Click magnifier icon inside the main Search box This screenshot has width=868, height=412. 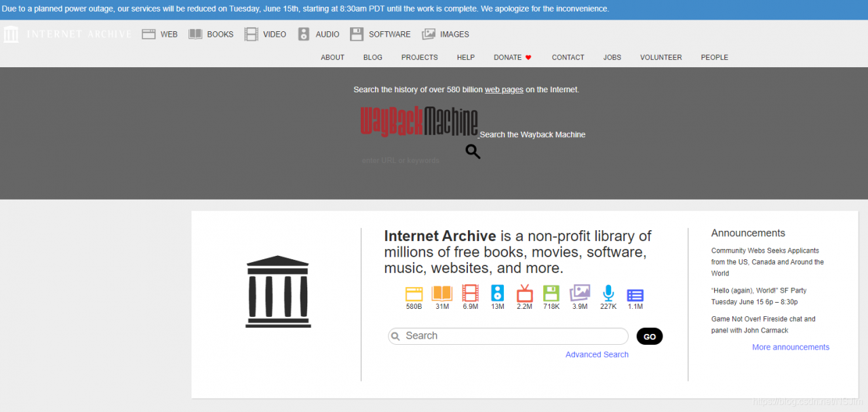(396, 336)
